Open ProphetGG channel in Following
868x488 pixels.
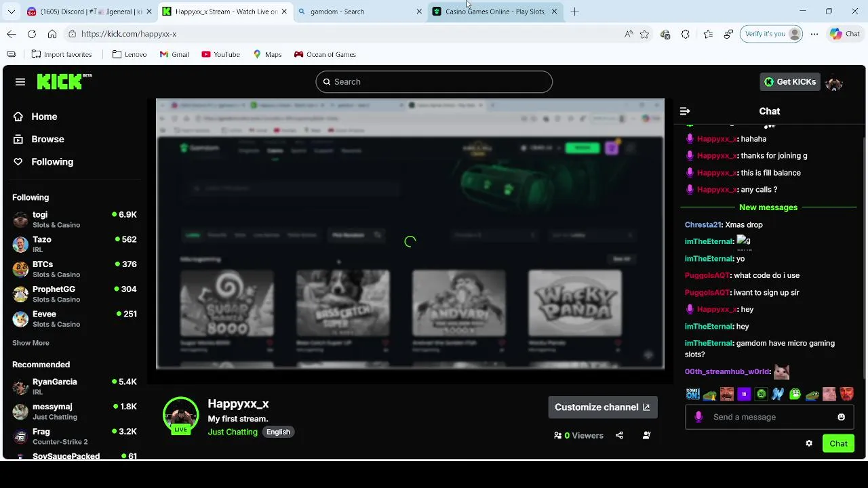(75, 293)
